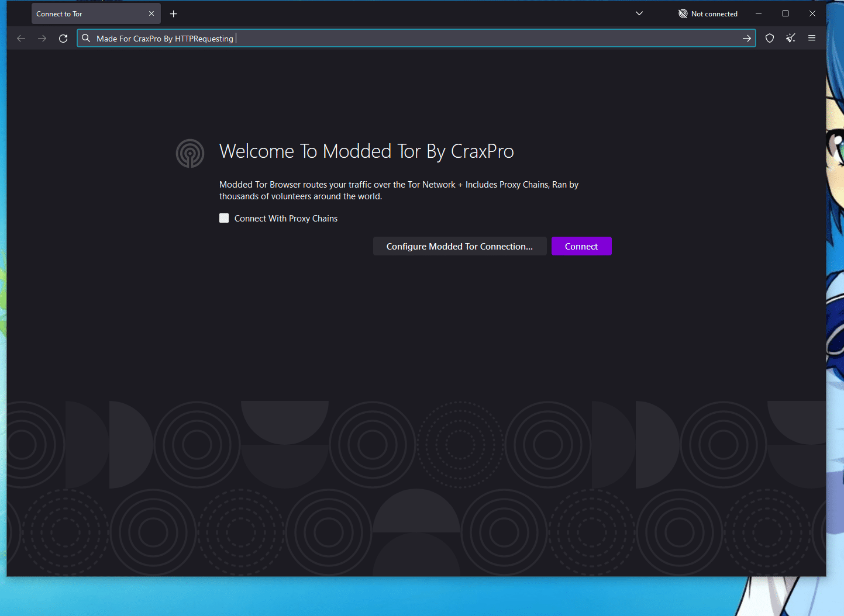Click the New Identity broom icon
Viewport: 844px width, 616px height.
click(791, 39)
